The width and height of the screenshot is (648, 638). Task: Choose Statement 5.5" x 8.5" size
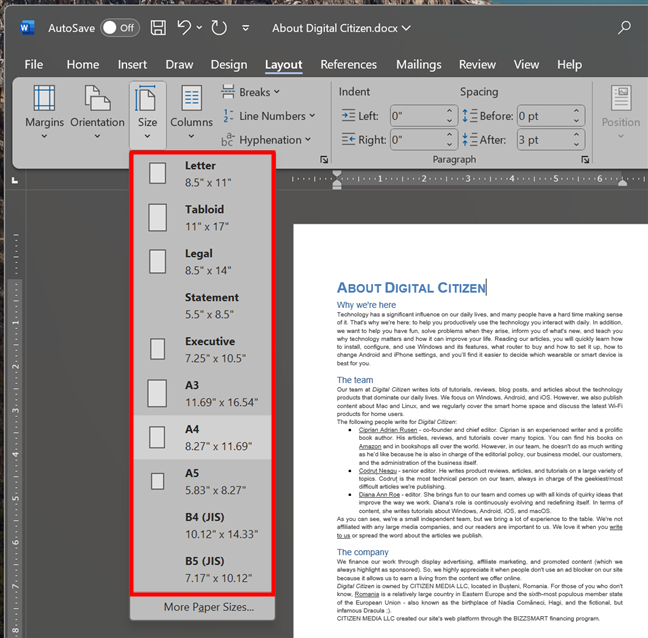202,305
